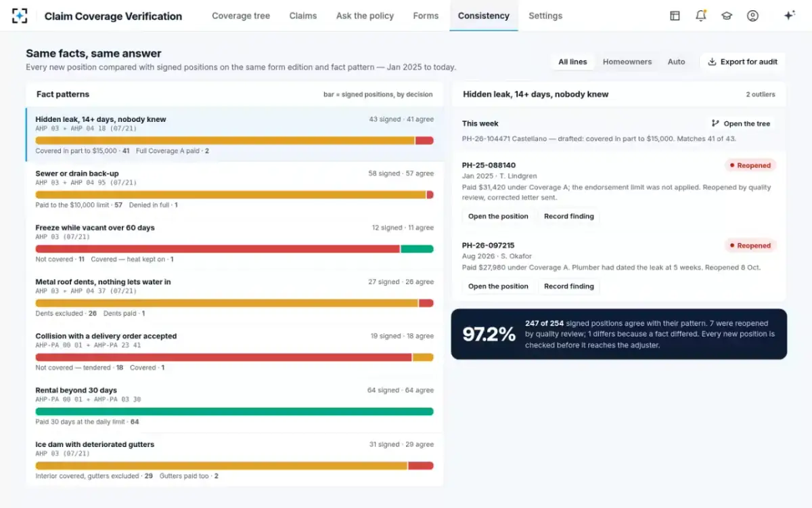
Task: Open the position for PH-25-088140
Action: point(498,217)
